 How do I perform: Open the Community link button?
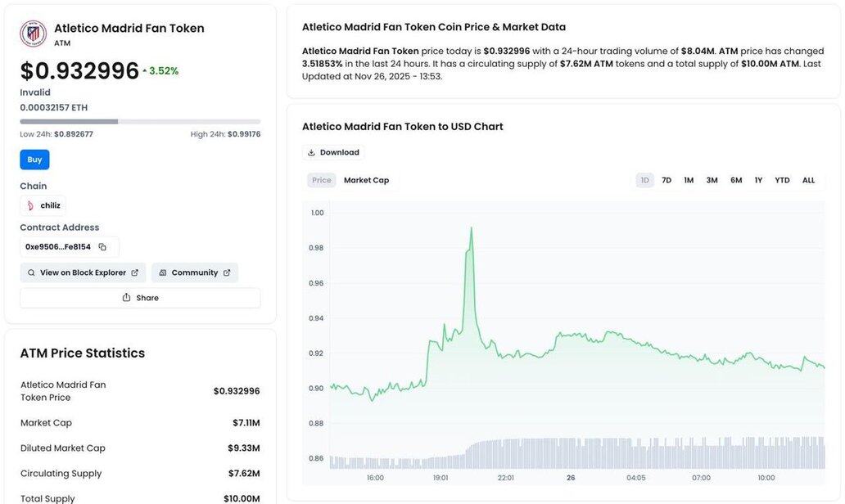pyautogui.click(x=194, y=273)
